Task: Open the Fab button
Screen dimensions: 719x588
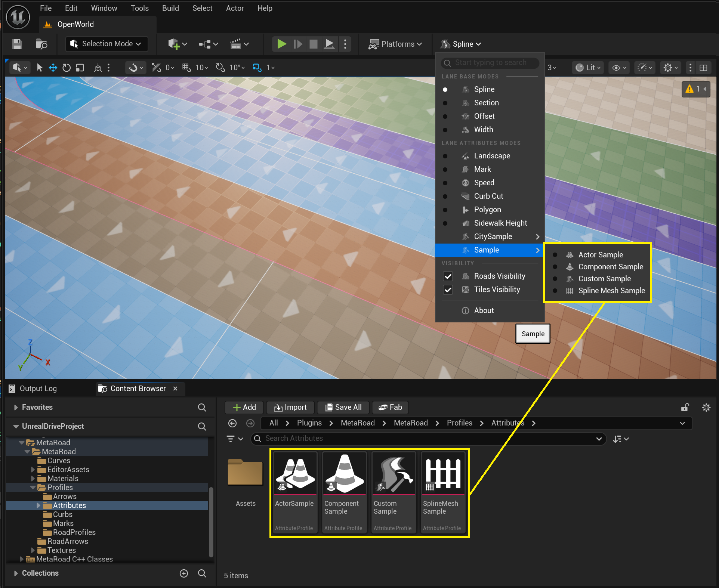Action: pyautogui.click(x=390, y=407)
